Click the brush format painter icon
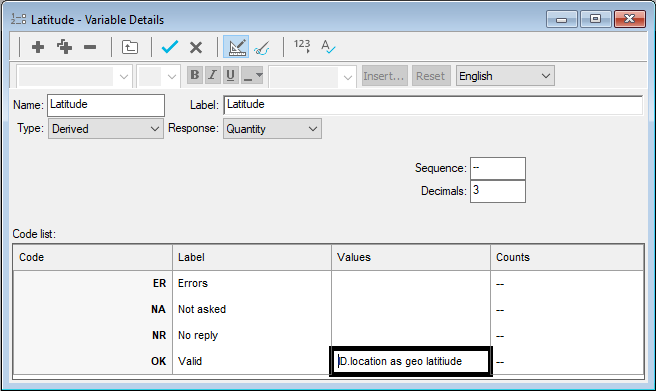Viewport: 656px width, 391px height. point(262,48)
